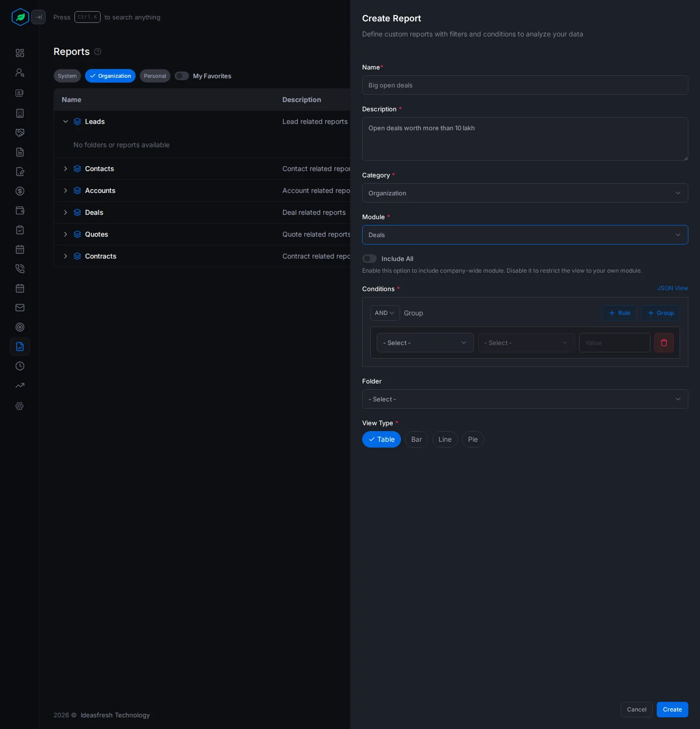Expand the sidebar with the arrow button

(38, 17)
